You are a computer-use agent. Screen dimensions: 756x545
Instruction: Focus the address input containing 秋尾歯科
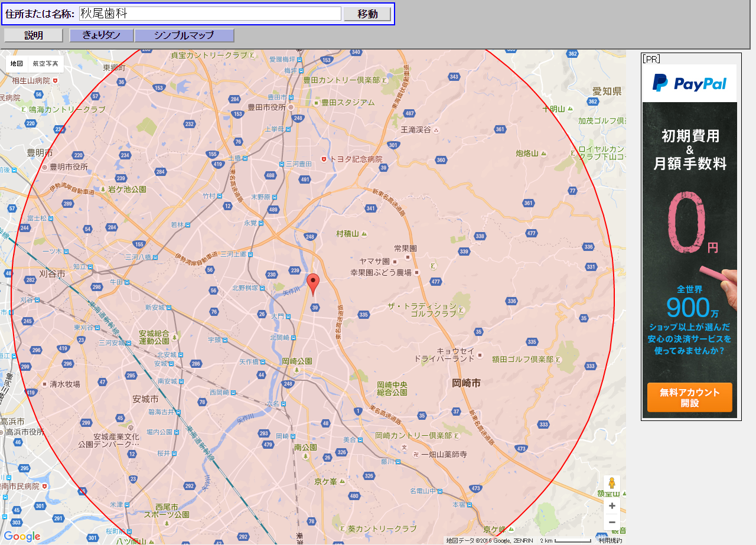click(210, 14)
